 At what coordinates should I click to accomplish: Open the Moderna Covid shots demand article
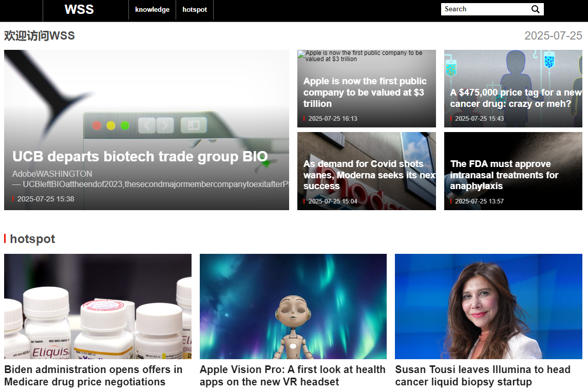coord(369,175)
